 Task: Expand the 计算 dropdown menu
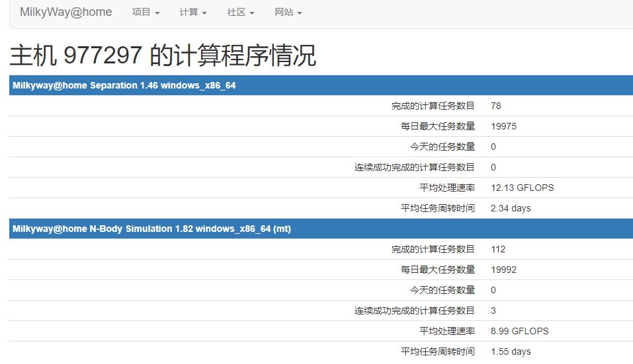tap(193, 12)
